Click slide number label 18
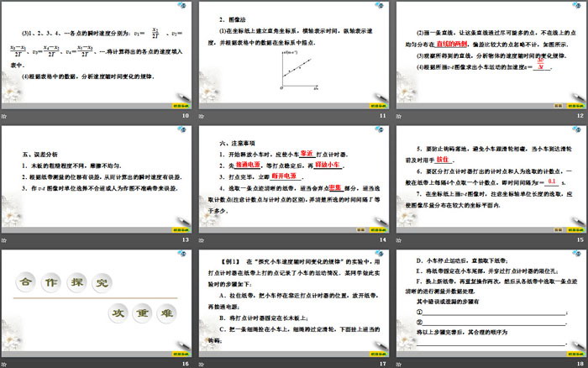The width and height of the screenshot is (588, 368). tap(580, 364)
